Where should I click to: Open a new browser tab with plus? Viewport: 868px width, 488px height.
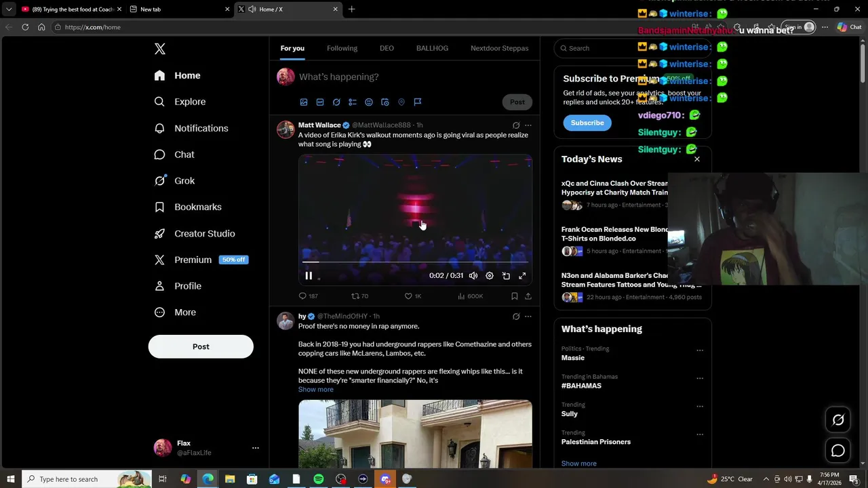click(351, 9)
